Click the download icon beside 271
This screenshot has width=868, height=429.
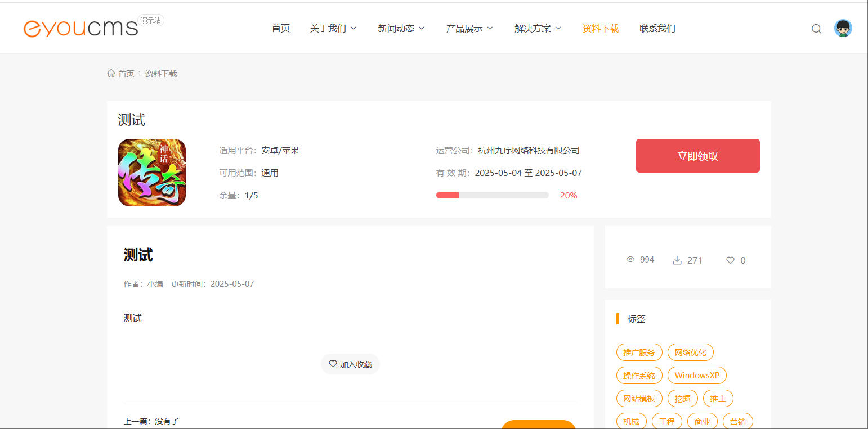pos(677,260)
